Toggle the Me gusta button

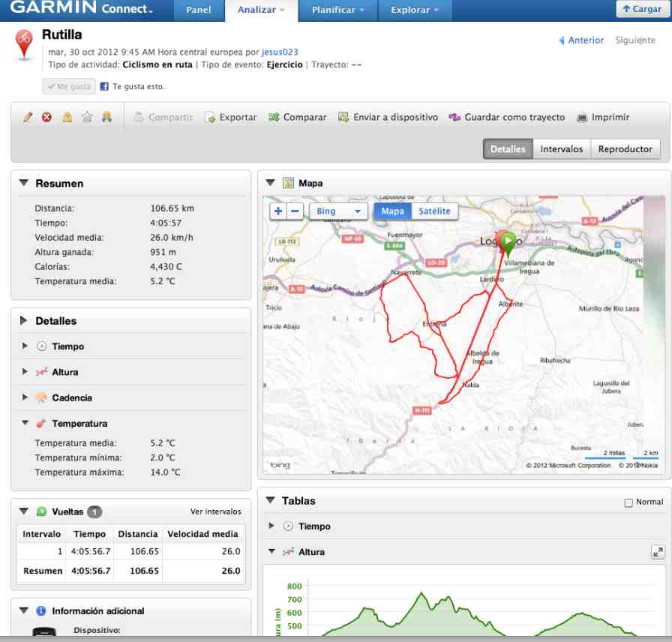click(x=69, y=86)
